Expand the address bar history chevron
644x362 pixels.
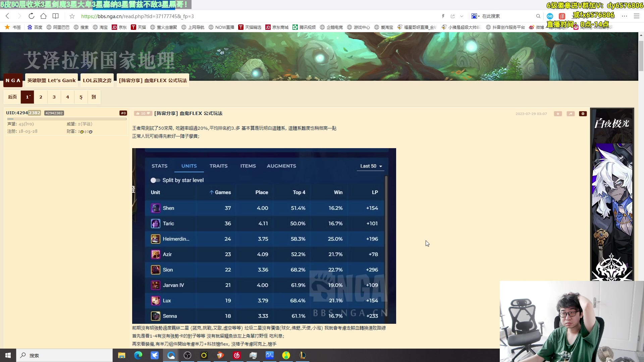pyautogui.click(x=462, y=16)
